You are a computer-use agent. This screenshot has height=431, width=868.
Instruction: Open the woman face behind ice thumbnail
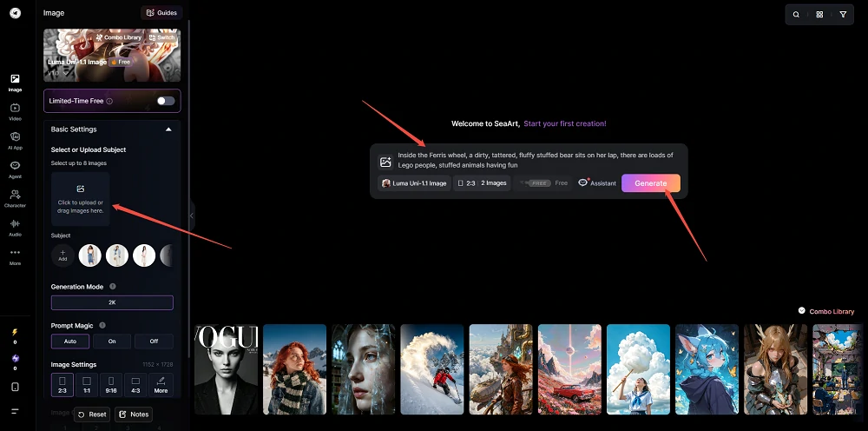pyautogui.click(x=363, y=369)
